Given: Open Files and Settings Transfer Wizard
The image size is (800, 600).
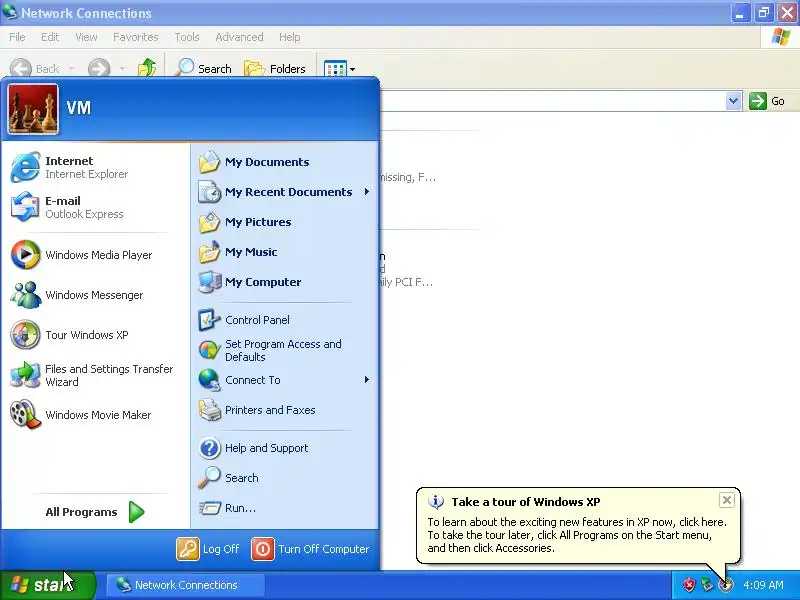Looking at the screenshot, I should point(94,375).
